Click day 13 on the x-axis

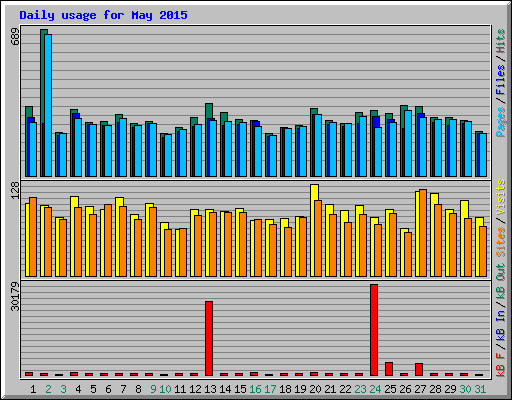(210, 389)
